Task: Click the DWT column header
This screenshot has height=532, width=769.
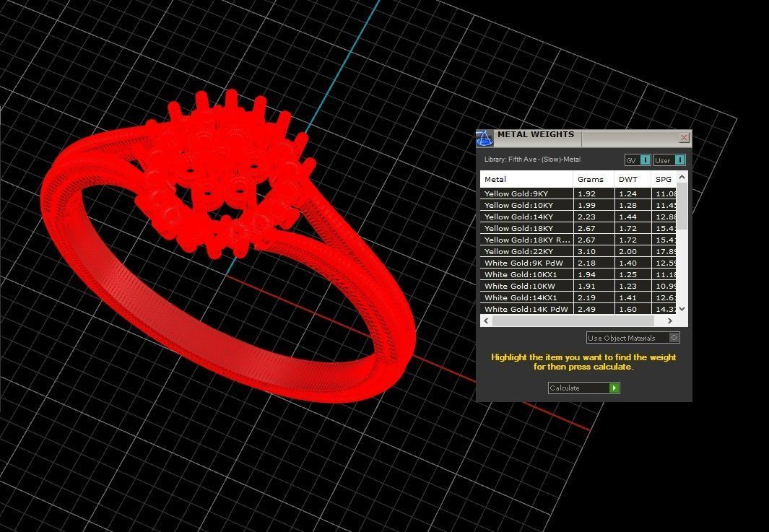Action: point(633,180)
